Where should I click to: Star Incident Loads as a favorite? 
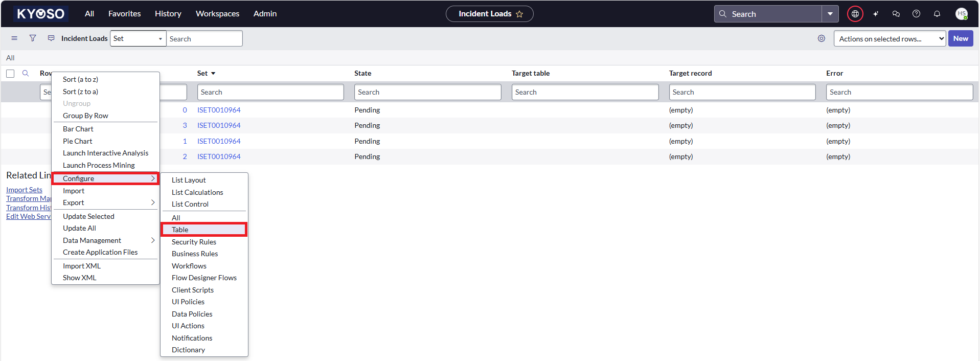point(519,14)
